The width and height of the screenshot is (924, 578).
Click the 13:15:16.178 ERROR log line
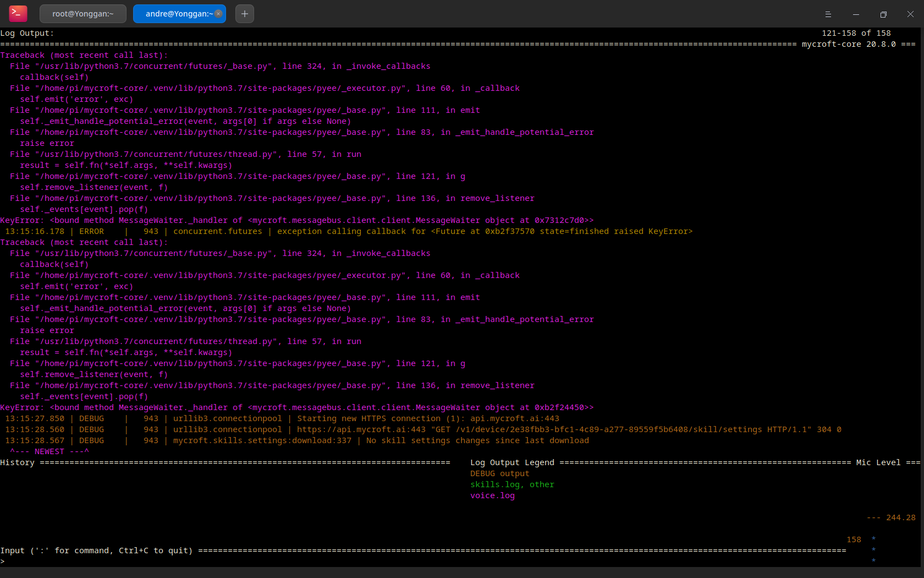pos(349,231)
